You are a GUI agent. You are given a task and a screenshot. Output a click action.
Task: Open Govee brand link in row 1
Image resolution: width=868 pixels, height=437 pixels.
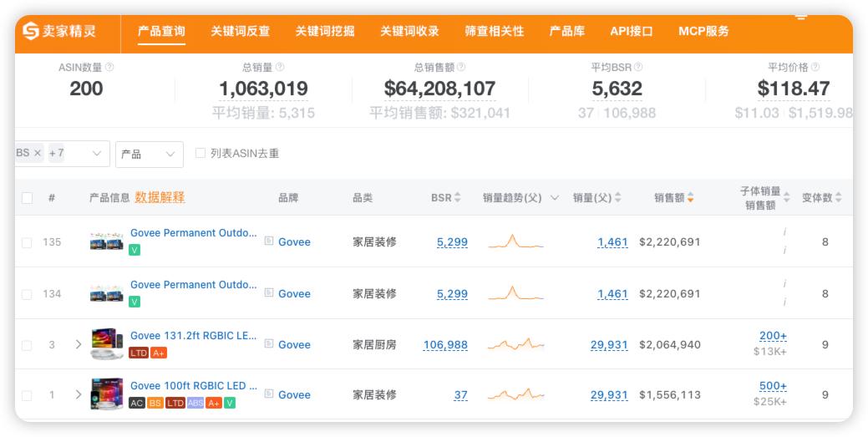click(294, 395)
